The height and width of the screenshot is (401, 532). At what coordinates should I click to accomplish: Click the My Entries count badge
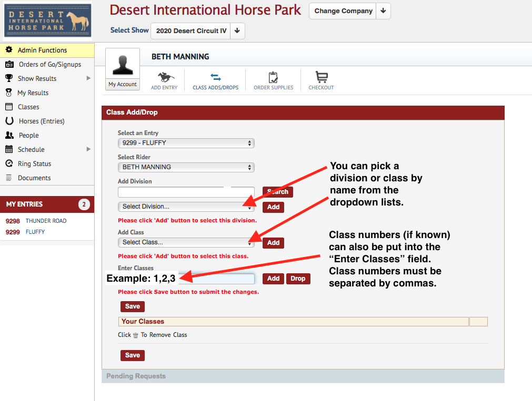coord(84,204)
